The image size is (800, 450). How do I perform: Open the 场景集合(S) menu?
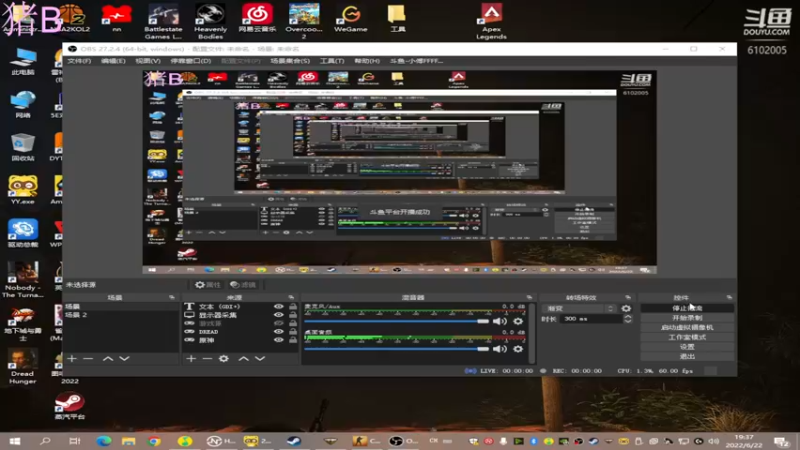pyautogui.click(x=290, y=61)
